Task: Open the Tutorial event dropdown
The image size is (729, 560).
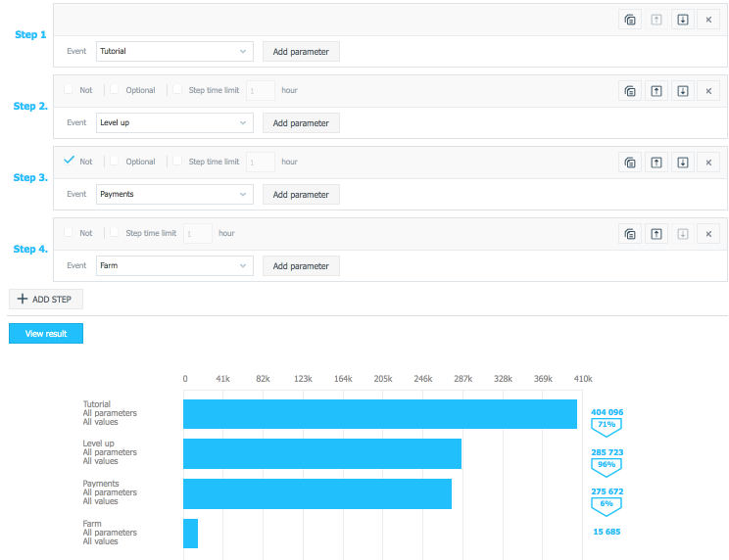Action: [x=174, y=51]
